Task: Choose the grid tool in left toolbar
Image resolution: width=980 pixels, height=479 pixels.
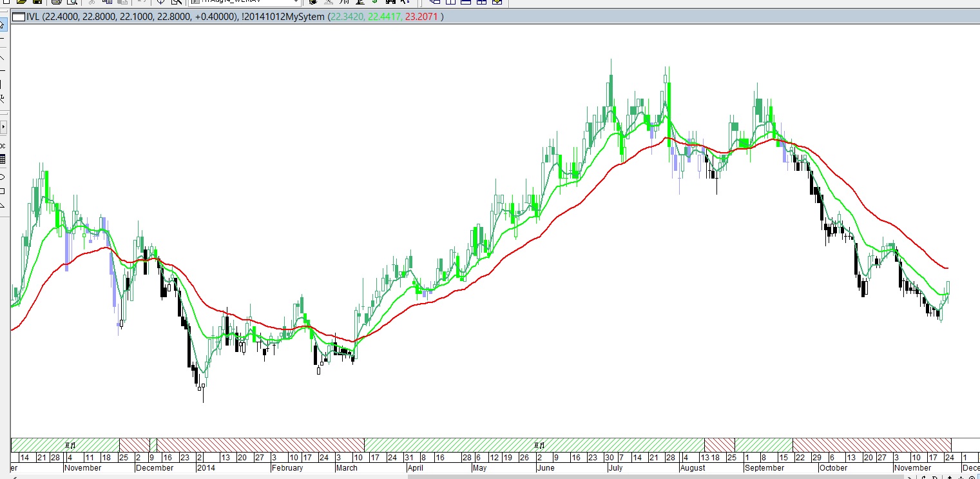Action: pos(3,159)
